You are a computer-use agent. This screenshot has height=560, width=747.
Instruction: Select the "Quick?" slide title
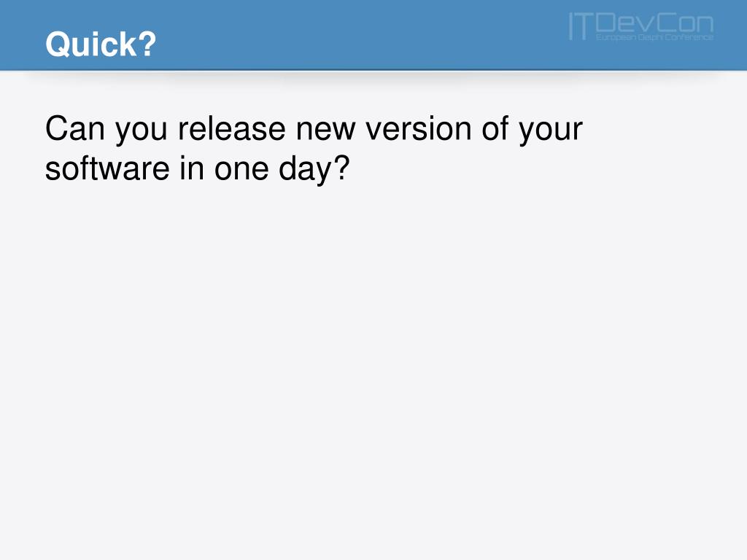coord(101,44)
